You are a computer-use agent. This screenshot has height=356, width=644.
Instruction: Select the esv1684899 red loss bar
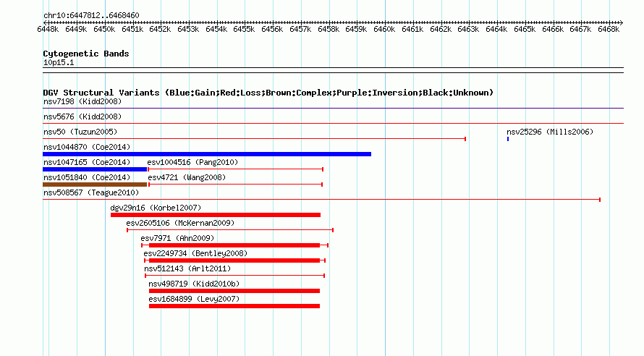click(x=234, y=306)
